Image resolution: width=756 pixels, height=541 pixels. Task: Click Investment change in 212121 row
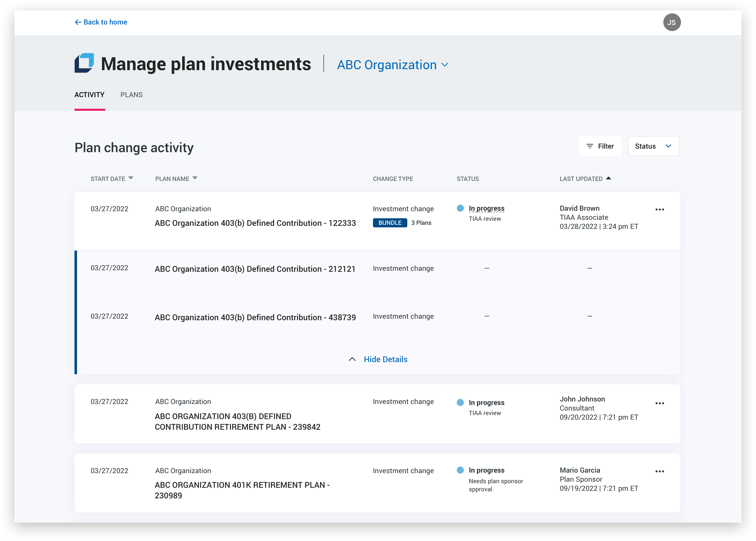(403, 268)
